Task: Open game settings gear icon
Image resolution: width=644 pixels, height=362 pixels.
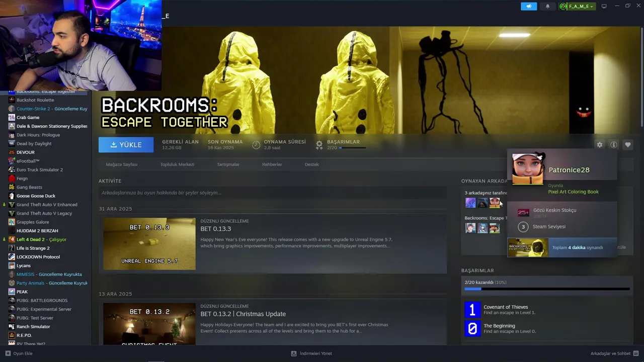Action: [x=600, y=145]
